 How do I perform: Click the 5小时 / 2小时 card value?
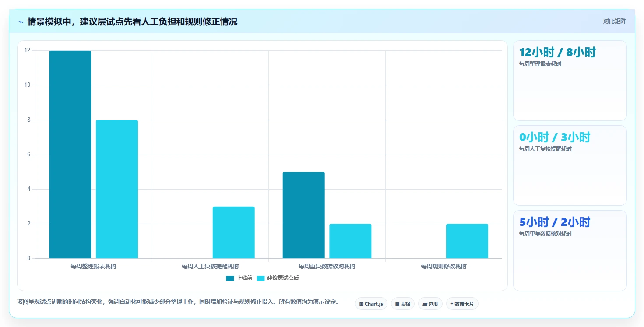click(x=555, y=222)
